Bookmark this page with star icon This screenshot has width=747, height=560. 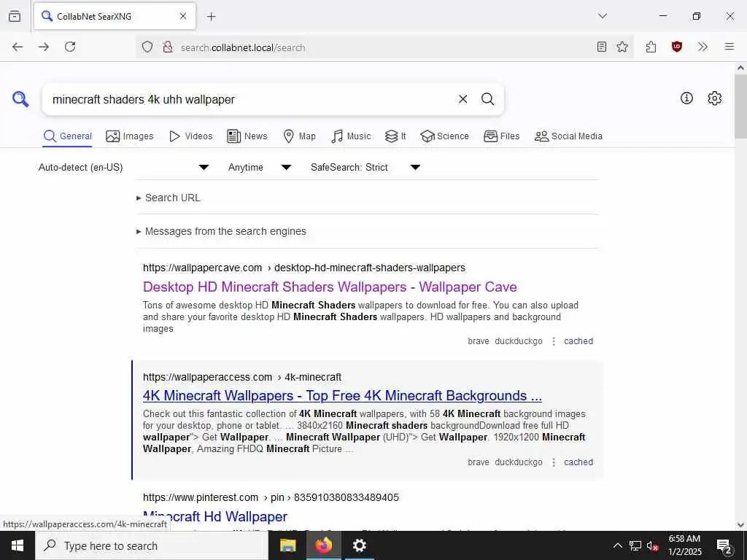click(x=622, y=47)
